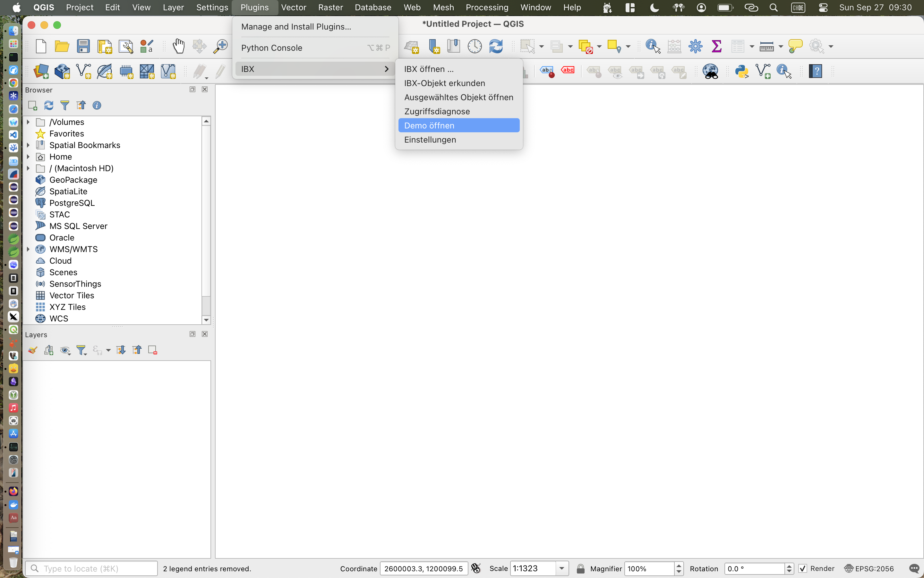Toggle mouse display extents icon next to Coordinate
The width and height of the screenshot is (924, 578).
[476, 568]
